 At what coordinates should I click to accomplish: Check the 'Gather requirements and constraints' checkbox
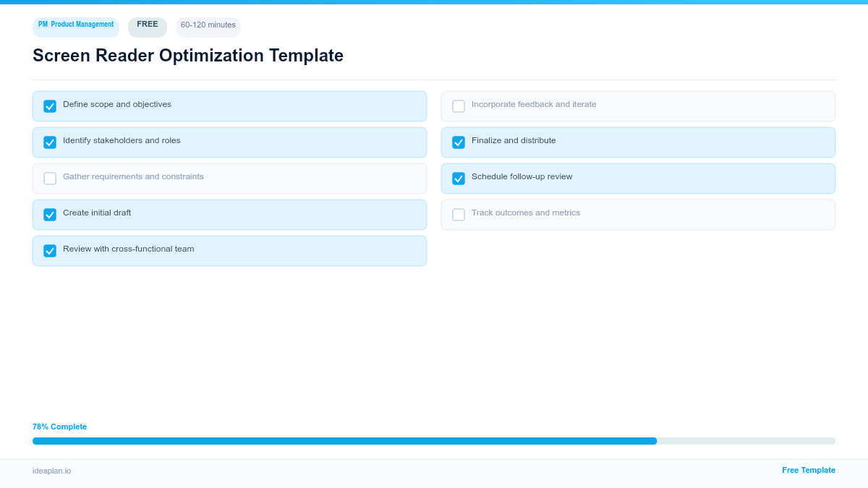pyautogui.click(x=49, y=178)
